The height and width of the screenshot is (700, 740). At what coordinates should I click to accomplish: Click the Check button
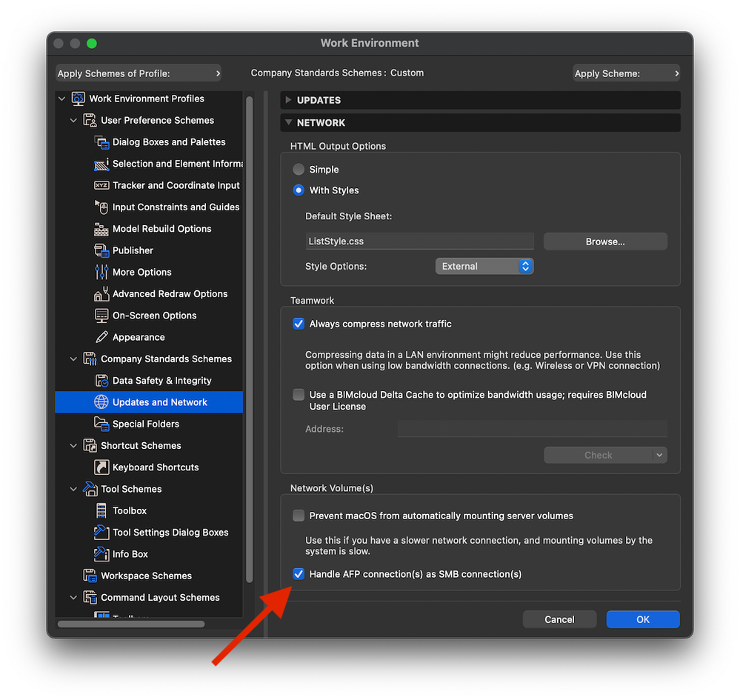click(x=598, y=455)
